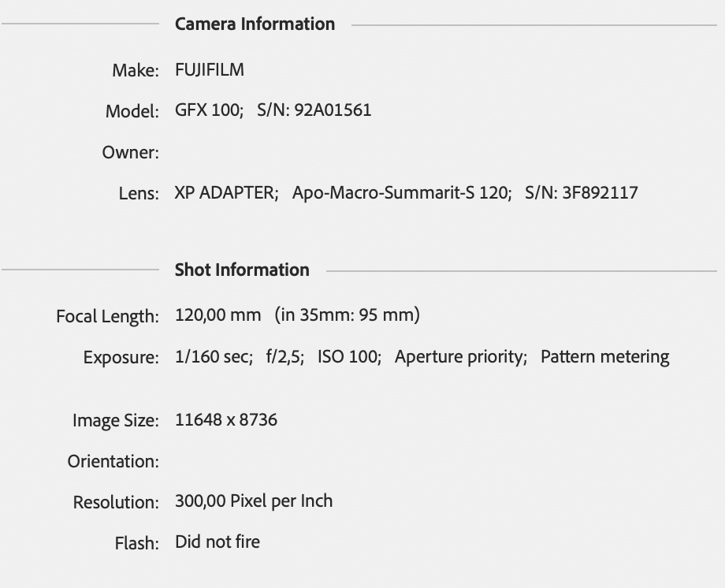Click the Shot Information section header
This screenshot has width=725, height=588.
point(242,270)
